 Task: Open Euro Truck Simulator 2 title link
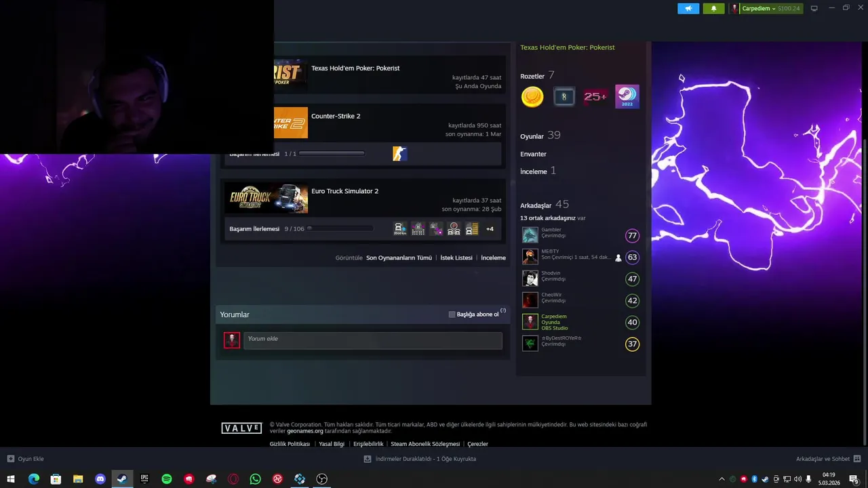pos(344,191)
